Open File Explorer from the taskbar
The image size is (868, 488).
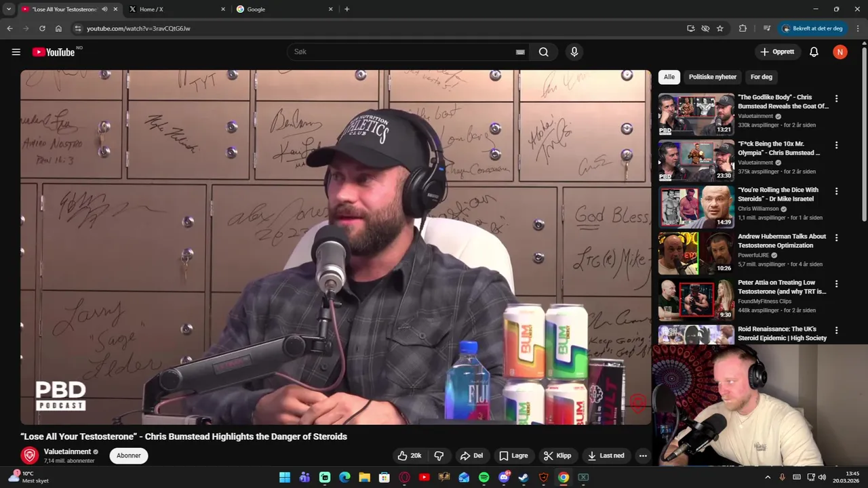(364, 477)
